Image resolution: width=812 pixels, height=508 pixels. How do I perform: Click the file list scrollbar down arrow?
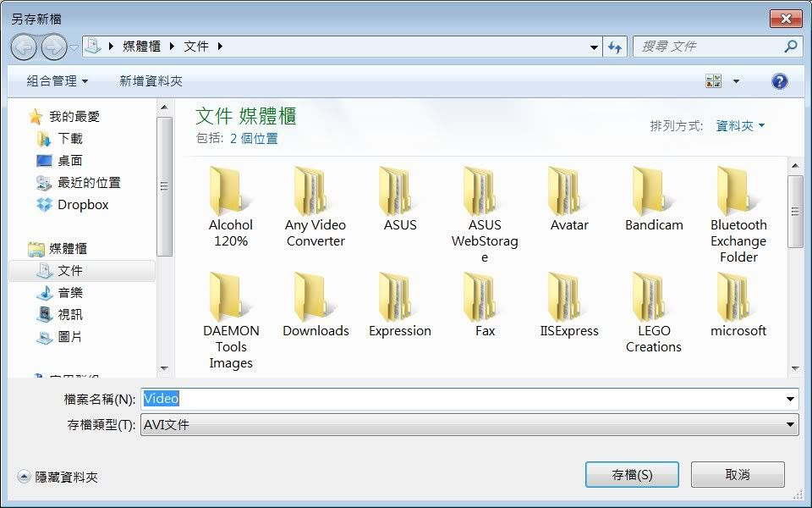point(795,368)
